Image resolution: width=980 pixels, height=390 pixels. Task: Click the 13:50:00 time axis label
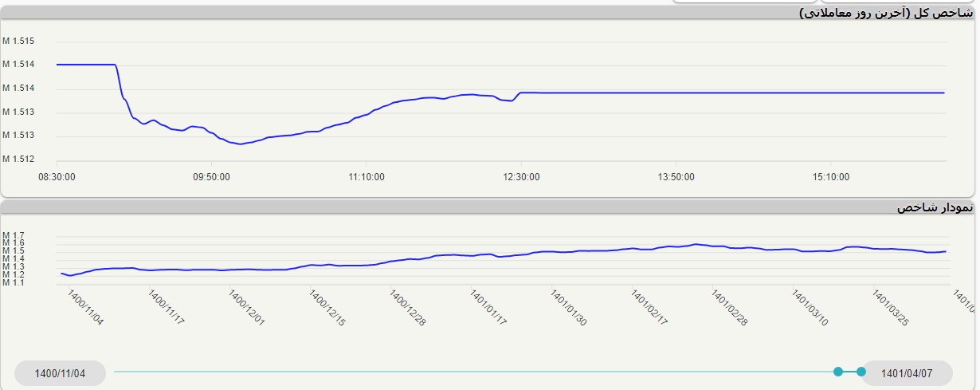tap(675, 176)
